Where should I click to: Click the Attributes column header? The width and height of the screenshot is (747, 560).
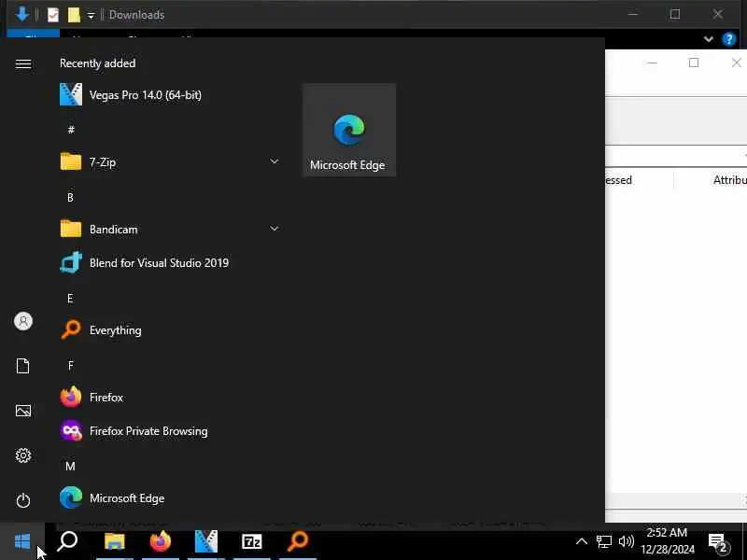pos(729,180)
